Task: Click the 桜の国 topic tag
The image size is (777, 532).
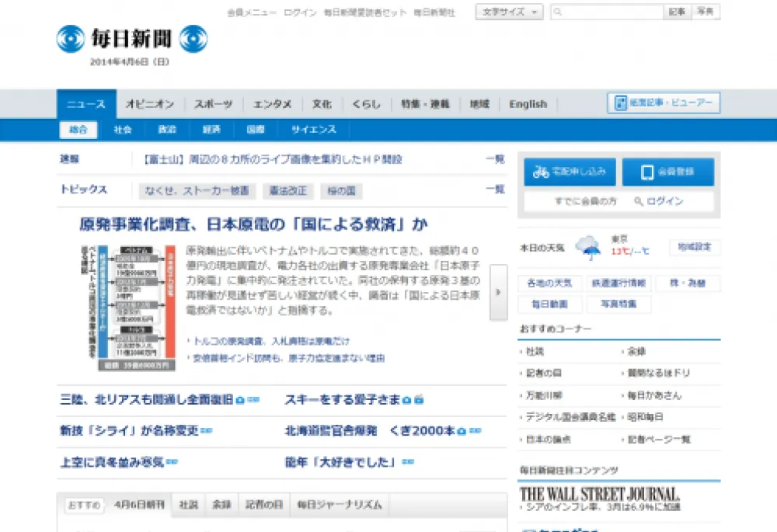Action: pyautogui.click(x=341, y=191)
